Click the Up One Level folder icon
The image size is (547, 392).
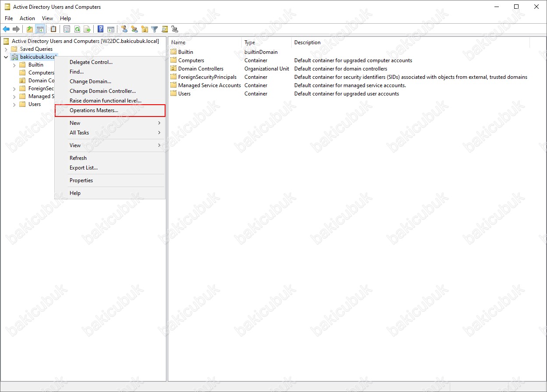pos(30,29)
